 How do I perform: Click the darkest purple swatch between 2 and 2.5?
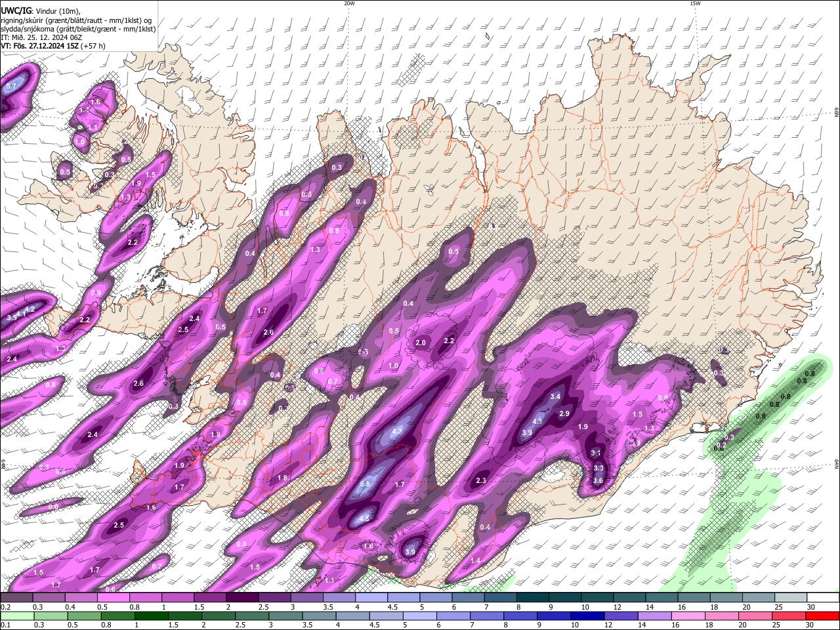tap(242, 598)
